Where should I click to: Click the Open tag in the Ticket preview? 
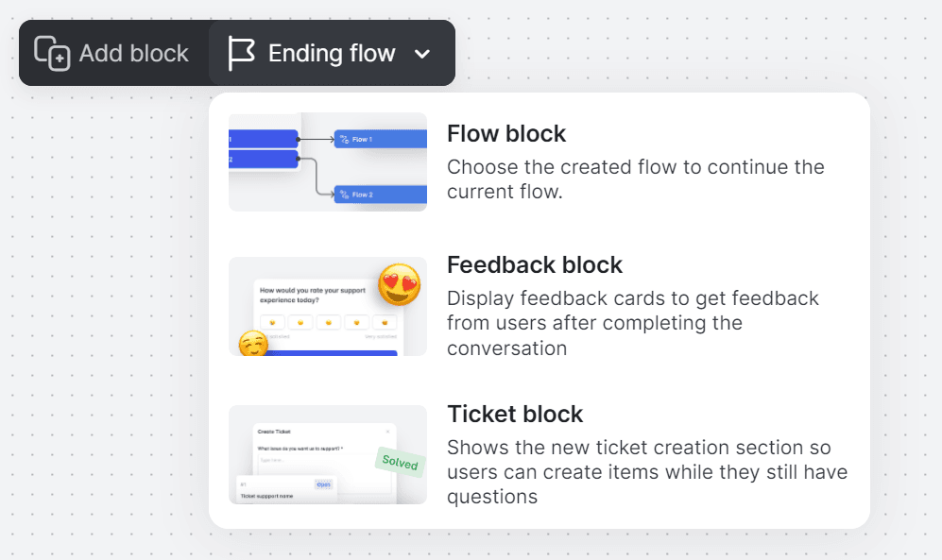pyautogui.click(x=324, y=484)
